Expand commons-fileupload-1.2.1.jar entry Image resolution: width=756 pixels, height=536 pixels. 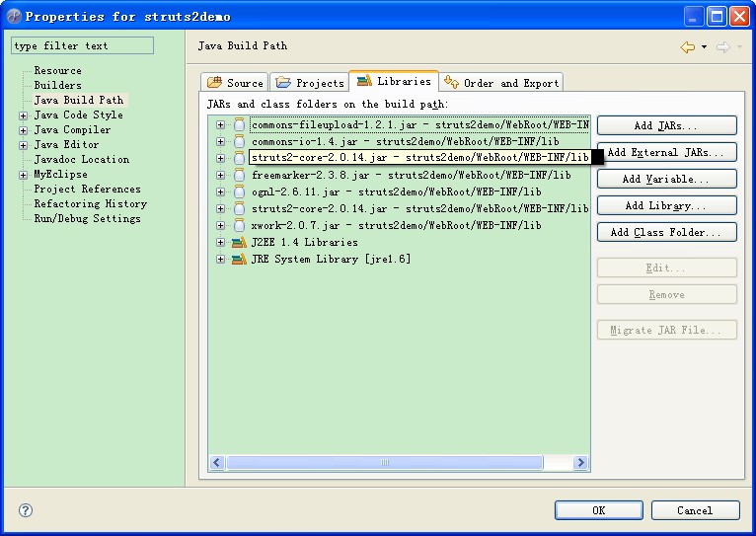[220, 124]
